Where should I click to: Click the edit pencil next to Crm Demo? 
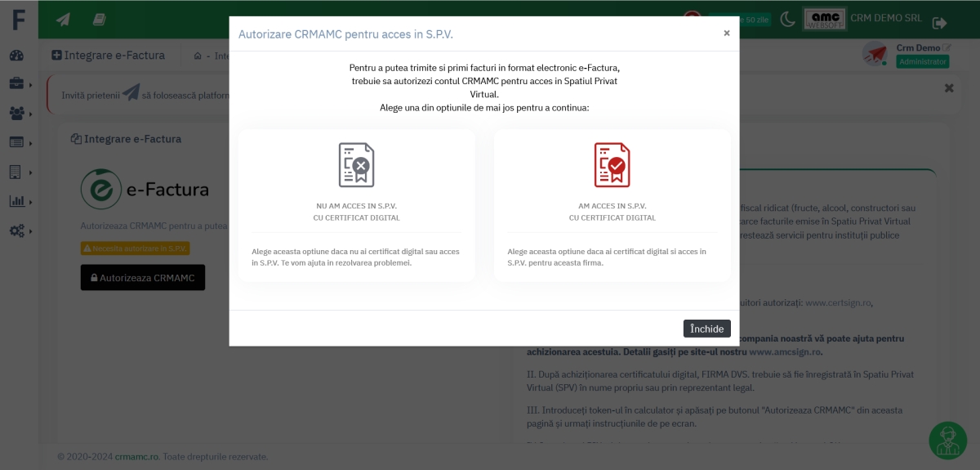pyautogui.click(x=947, y=47)
